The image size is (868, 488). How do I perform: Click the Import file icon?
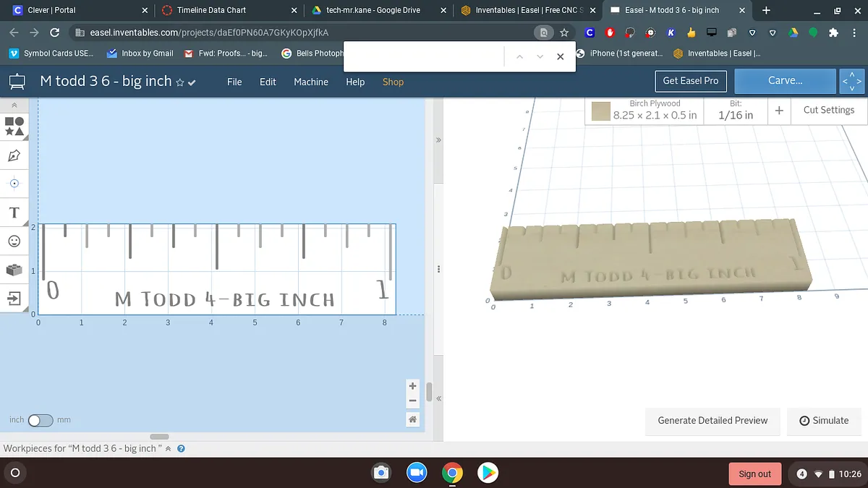[x=14, y=298]
